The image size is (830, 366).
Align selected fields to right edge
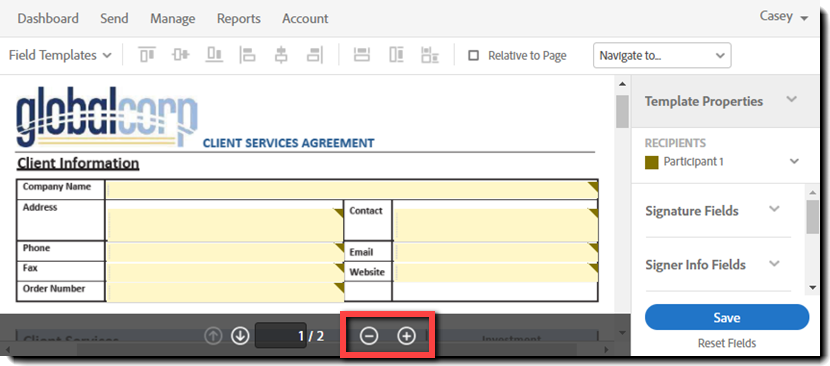315,55
